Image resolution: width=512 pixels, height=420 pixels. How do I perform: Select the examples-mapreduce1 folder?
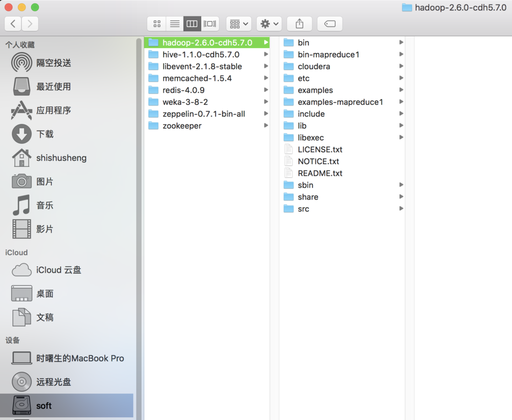pyautogui.click(x=342, y=102)
